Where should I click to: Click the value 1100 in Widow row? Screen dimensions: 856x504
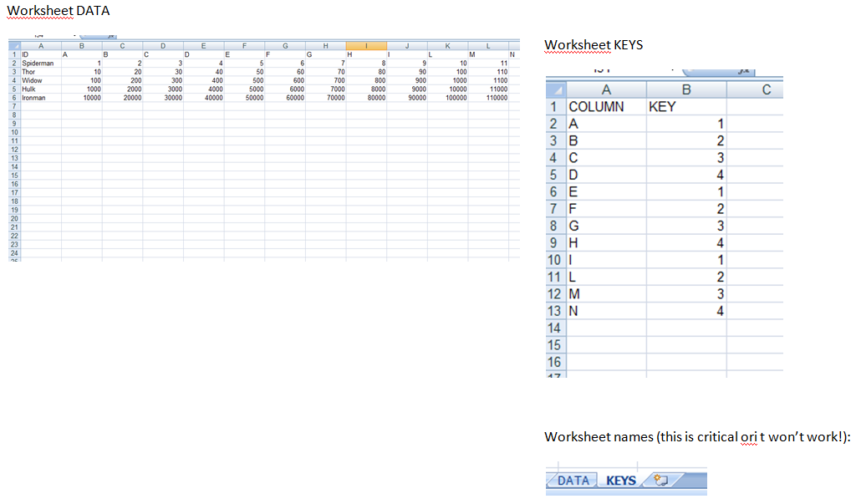488,81
